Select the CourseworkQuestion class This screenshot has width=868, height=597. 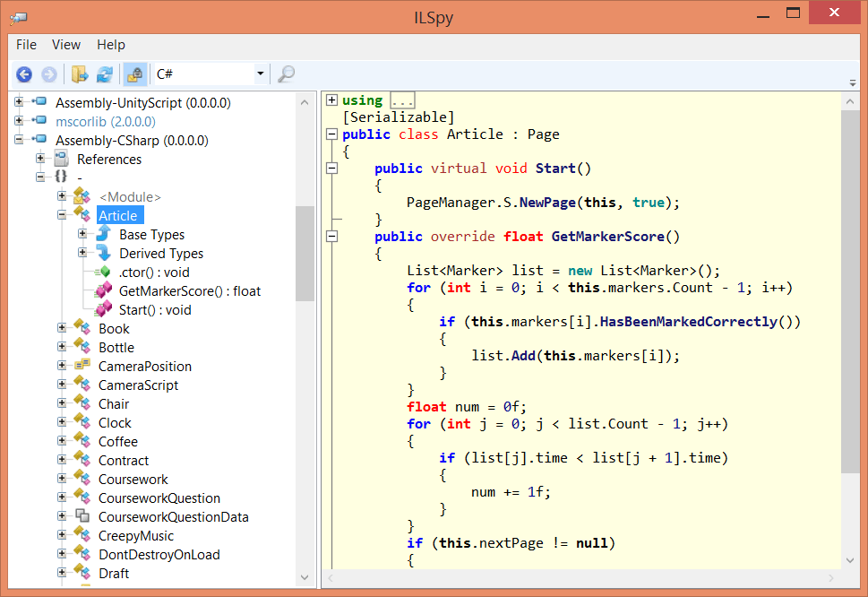[159, 497]
